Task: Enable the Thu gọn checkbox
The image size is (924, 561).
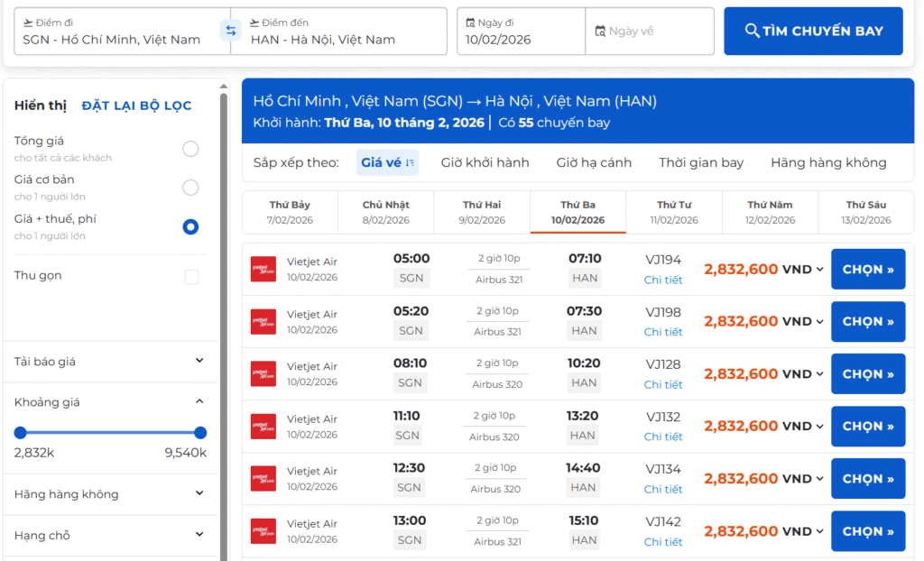Action: point(190,276)
